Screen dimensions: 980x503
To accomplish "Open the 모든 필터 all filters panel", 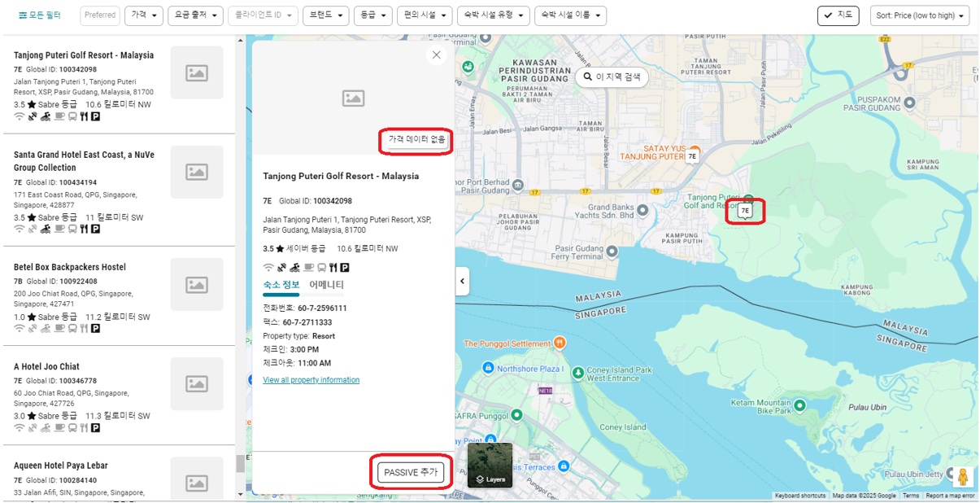I will pos(39,15).
